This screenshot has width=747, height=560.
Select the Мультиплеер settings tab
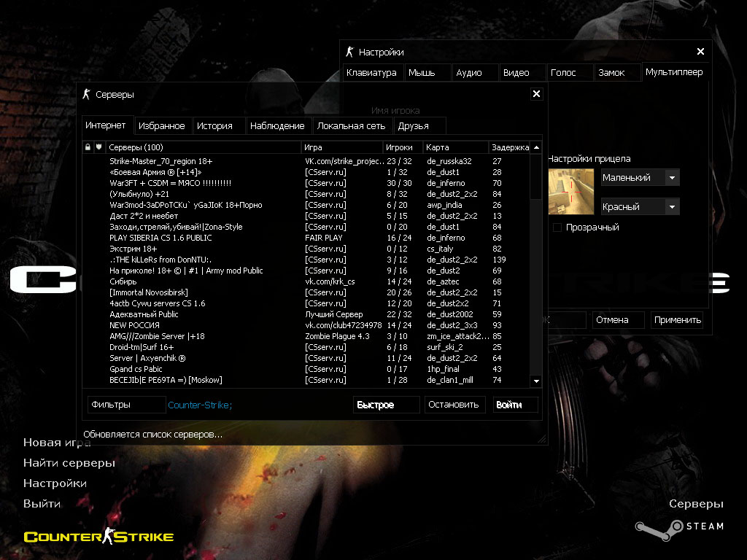pyautogui.click(x=675, y=72)
